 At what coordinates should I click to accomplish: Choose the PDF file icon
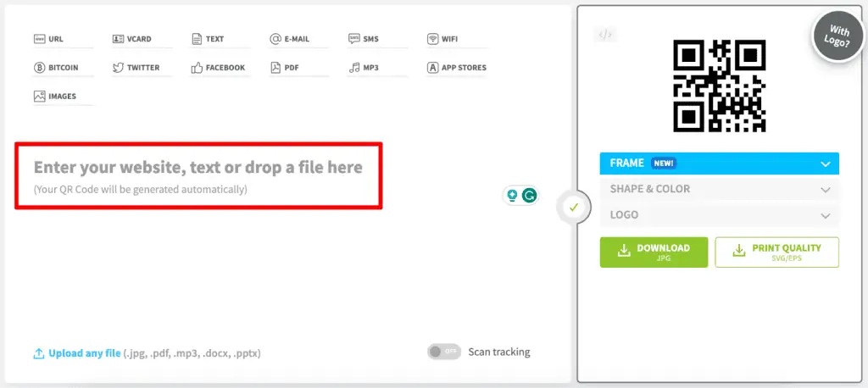(x=275, y=68)
